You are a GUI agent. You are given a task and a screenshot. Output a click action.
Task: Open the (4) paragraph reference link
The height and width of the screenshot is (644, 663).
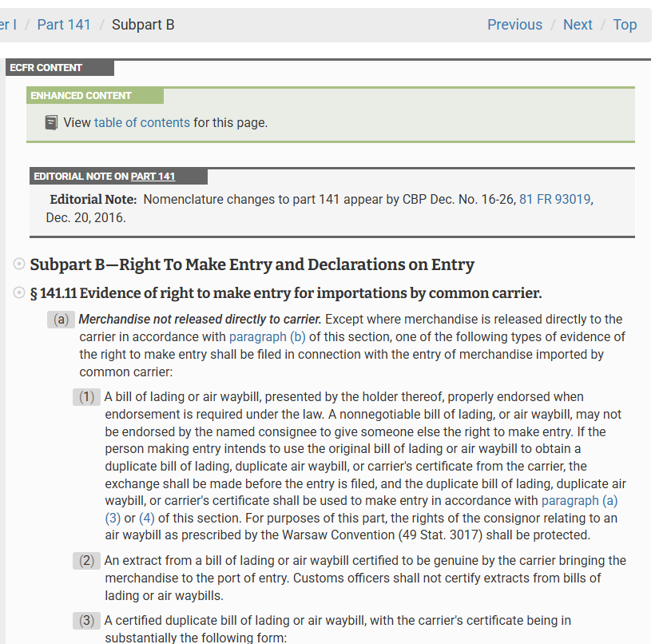pyautogui.click(x=147, y=519)
